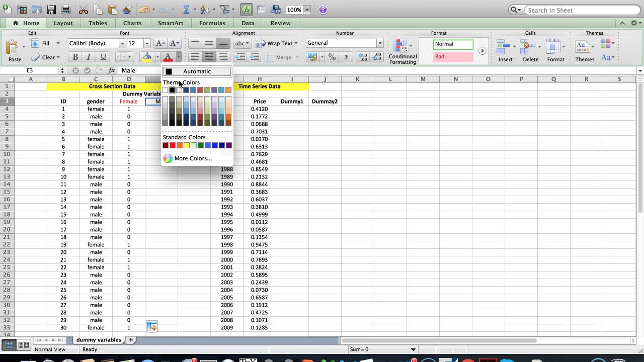Expand the Fill dropdown
The image size is (644, 362).
58,43
